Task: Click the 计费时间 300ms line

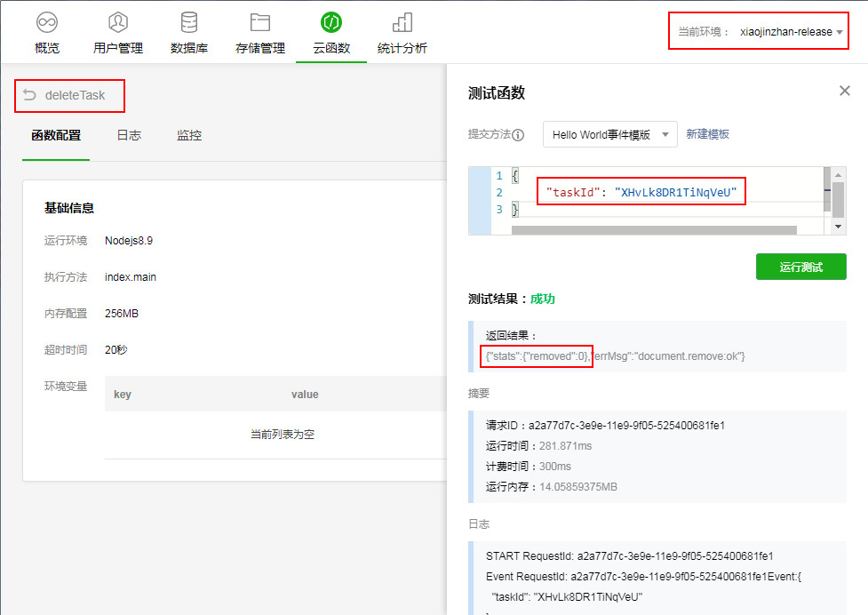Action: coord(528,466)
